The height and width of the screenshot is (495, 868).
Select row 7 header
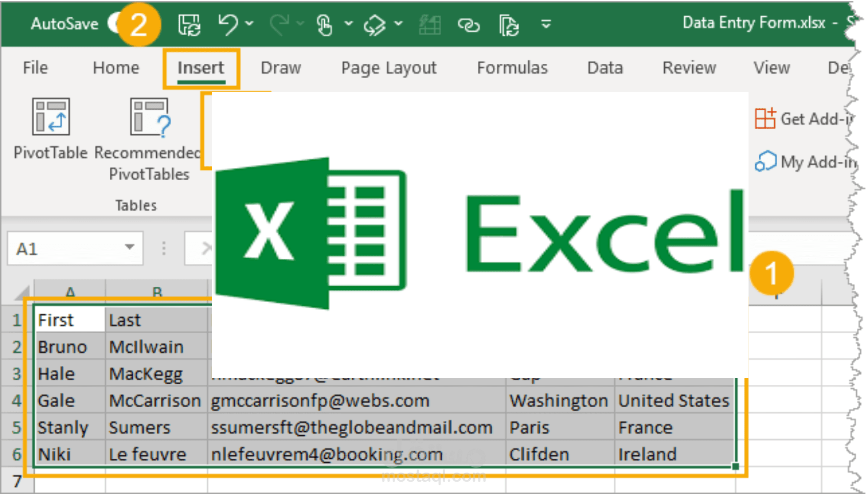(17, 481)
